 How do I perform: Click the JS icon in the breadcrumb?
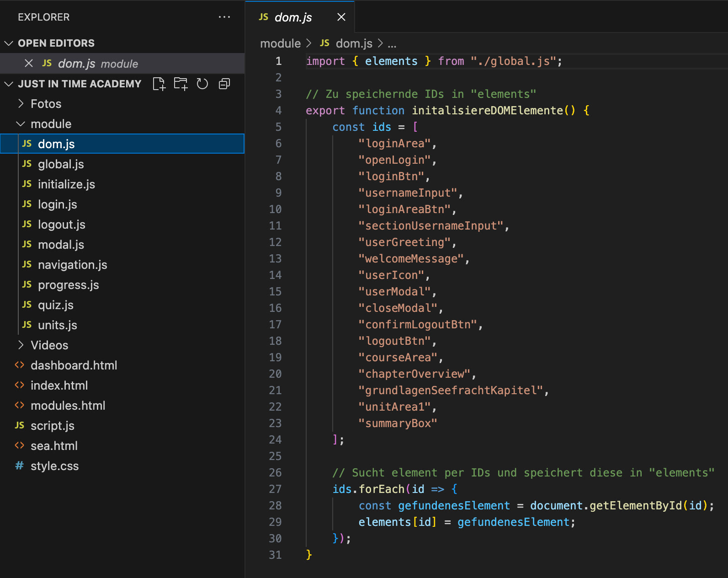tap(324, 43)
